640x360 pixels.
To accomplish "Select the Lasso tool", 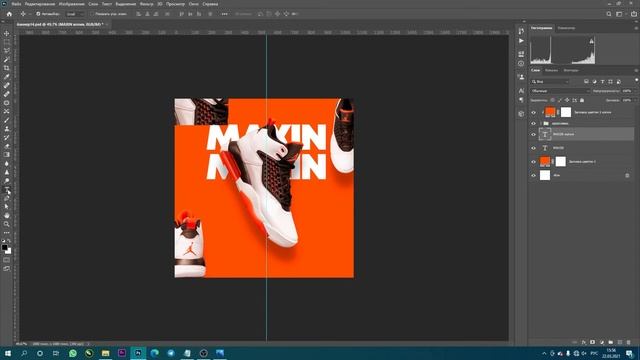I will [7, 51].
